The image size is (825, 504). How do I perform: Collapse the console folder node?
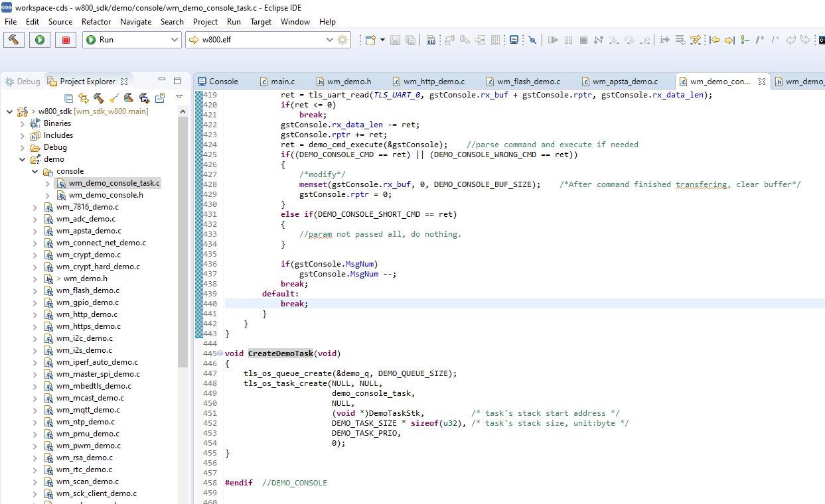coord(35,171)
